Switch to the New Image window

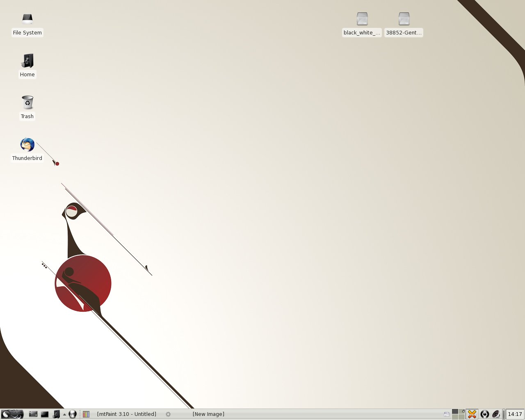coord(208,414)
